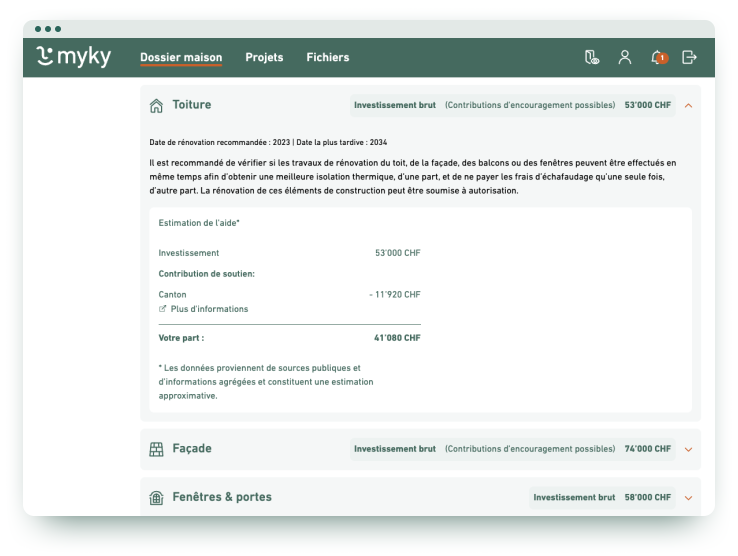The width and height of the screenshot is (738, 556).
Task: Click the Toiture Investissement brut 53'000 CHF badge
Action: coord(513,105)
